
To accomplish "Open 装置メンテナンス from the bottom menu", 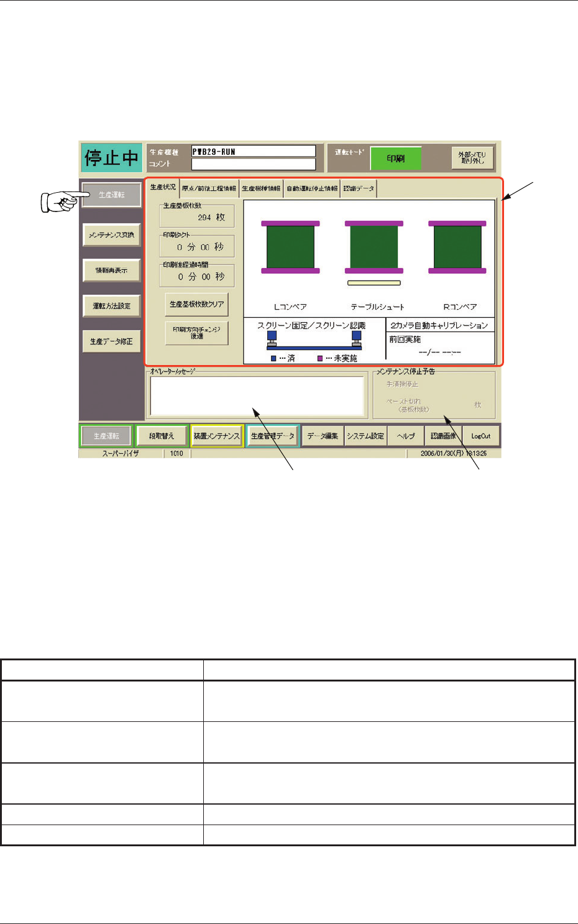I will coord(216,436).
